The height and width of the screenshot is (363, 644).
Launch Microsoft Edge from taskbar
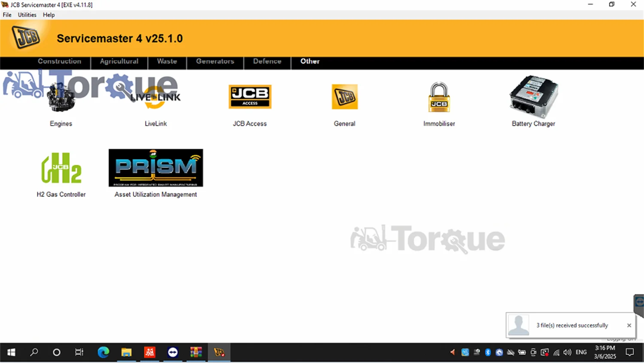click(x=103, y=352)
